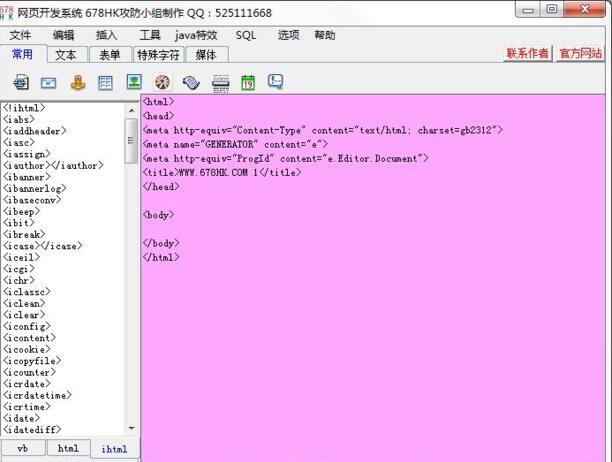Screen dimensions: 612x462
Task: Click the tag list scroll down arrow
Action: (x=132, y=428)
